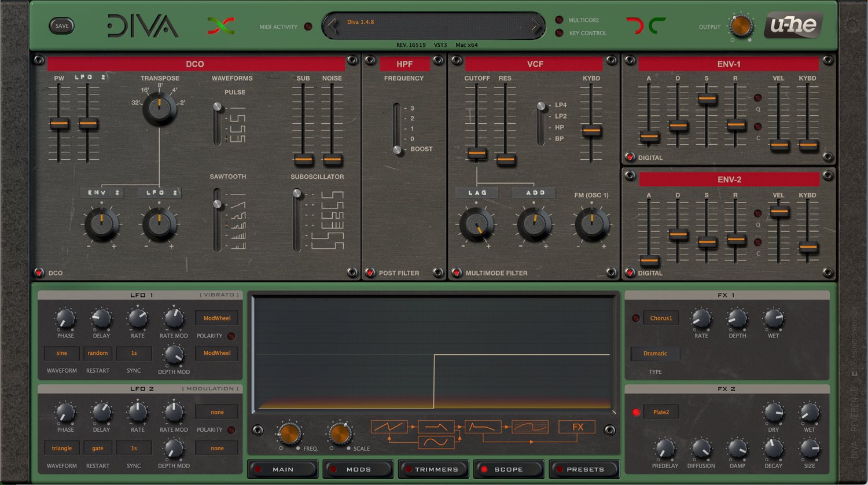
Task: Click the VCF CUTOFF slider
Action: point(477,153)
